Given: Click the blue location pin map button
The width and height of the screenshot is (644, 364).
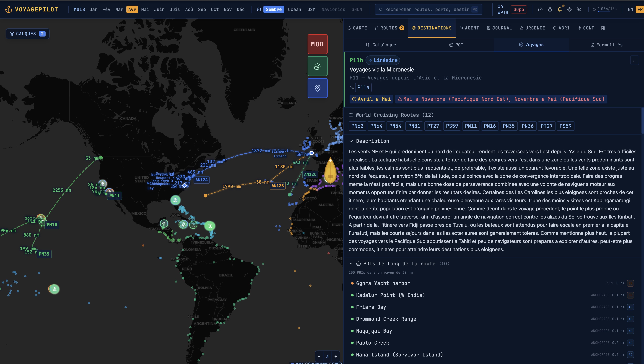Looking at the screenshot, I should 317,88.
